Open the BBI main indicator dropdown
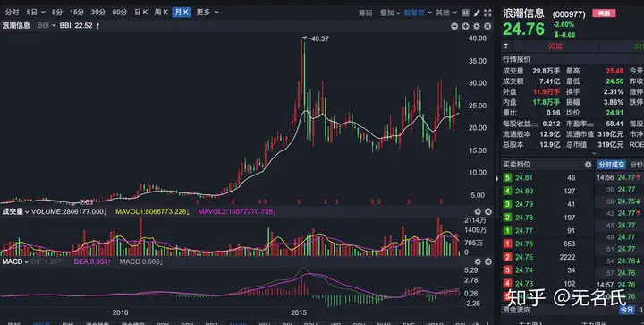644x325 pixels. coord(47,25)
